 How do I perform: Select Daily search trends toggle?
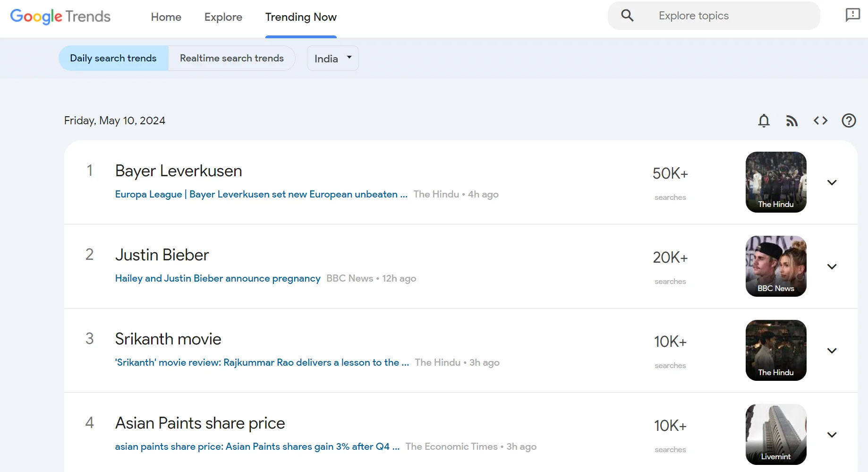tap(113, 58)
